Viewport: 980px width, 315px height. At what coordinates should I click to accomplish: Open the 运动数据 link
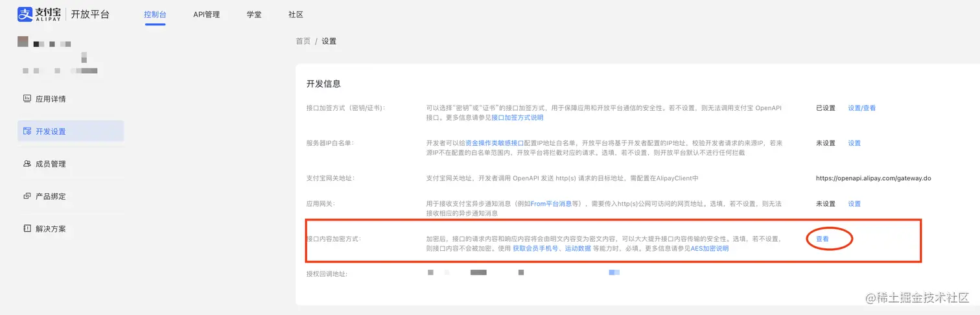pos(577,248)
